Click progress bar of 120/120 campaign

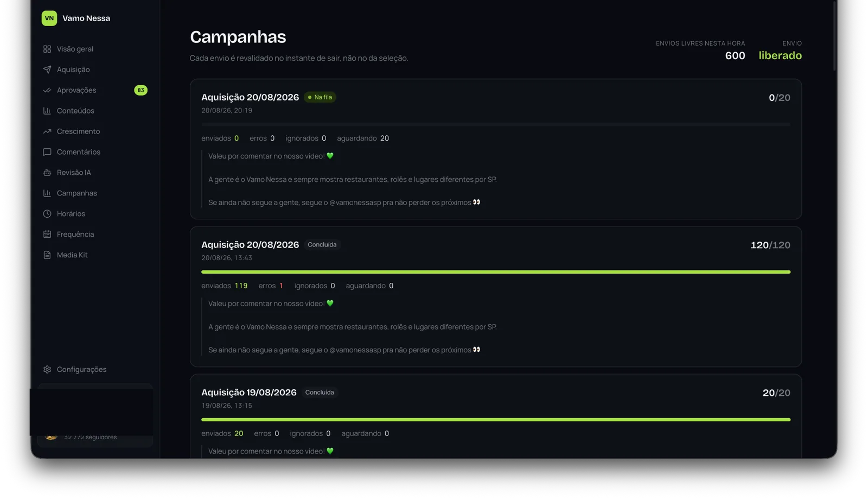[496, 272]
